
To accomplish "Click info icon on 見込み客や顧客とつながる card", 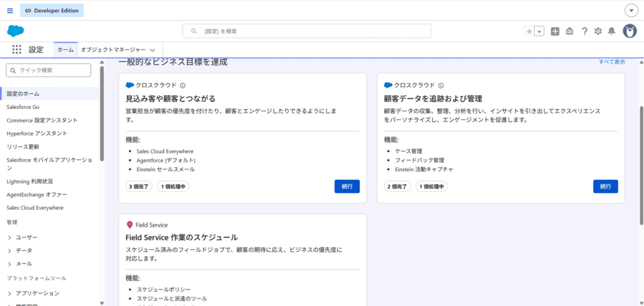I will 183,86.
